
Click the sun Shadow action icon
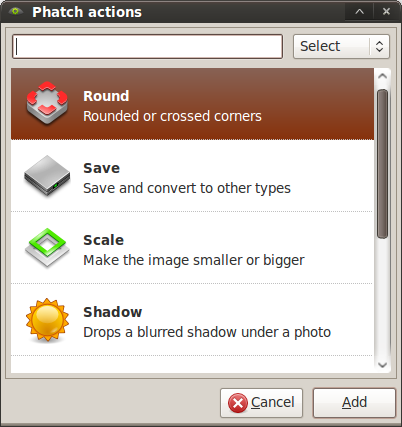click(x=47, y=320)
